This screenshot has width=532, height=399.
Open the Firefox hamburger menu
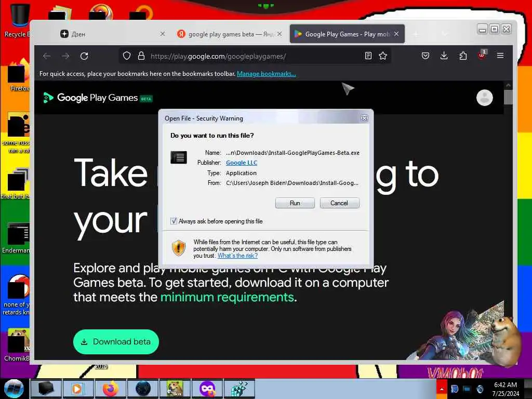coord(500,55)
